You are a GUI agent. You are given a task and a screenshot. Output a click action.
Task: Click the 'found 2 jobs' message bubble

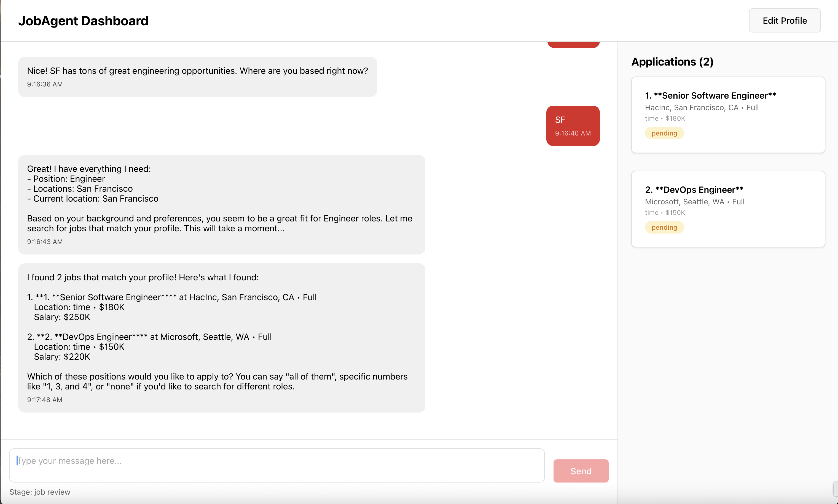click(x=221, y=338)
